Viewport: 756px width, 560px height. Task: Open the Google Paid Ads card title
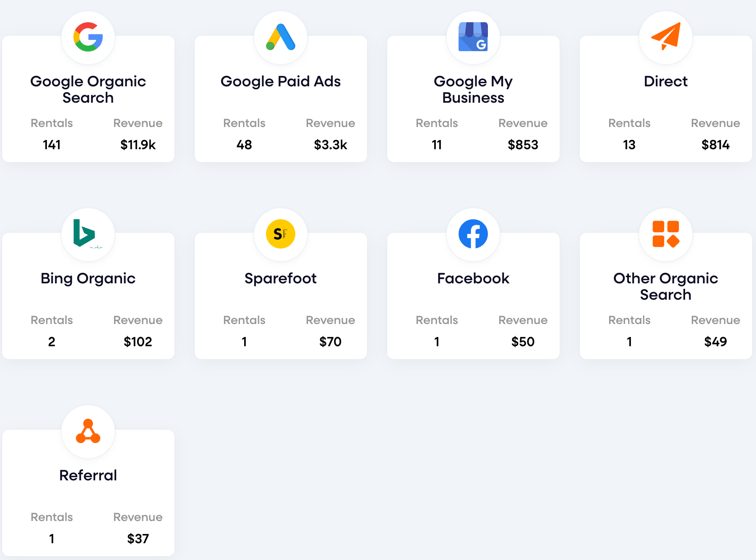tap(281, 81)
